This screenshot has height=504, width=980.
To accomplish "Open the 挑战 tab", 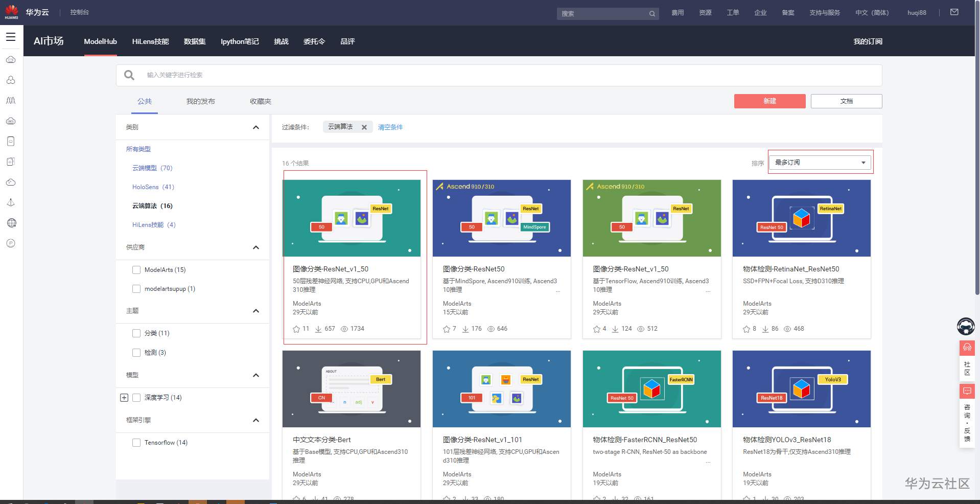I will click(281, 41).
